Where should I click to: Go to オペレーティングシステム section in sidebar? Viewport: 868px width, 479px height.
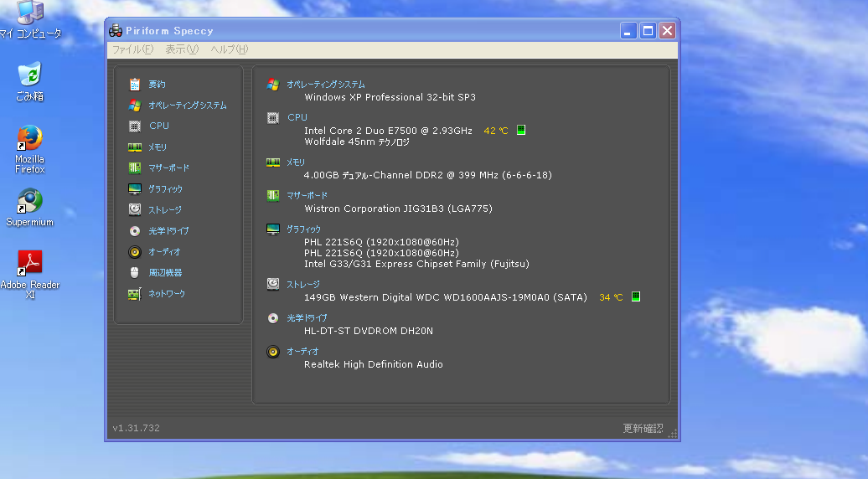tap(188, 105)
